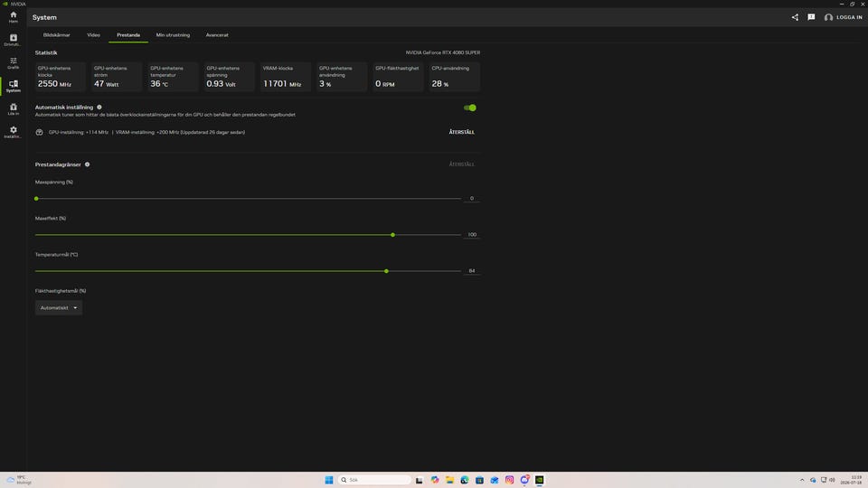Open the Inställningar gear in the sidebar

click(14, 132)
